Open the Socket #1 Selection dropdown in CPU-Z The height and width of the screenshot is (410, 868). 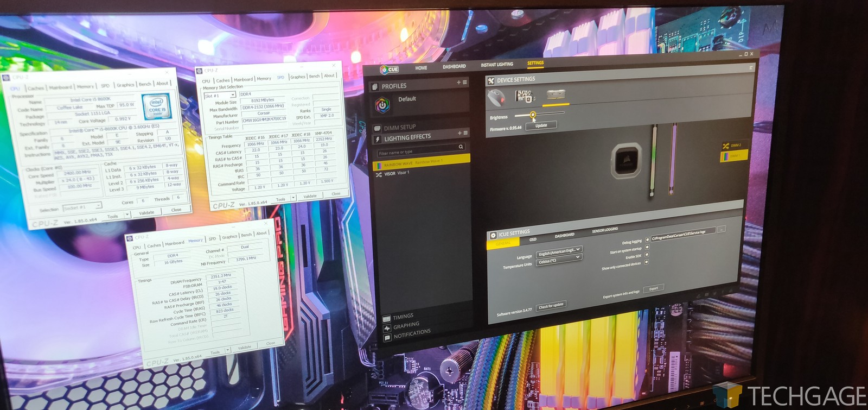82,207
